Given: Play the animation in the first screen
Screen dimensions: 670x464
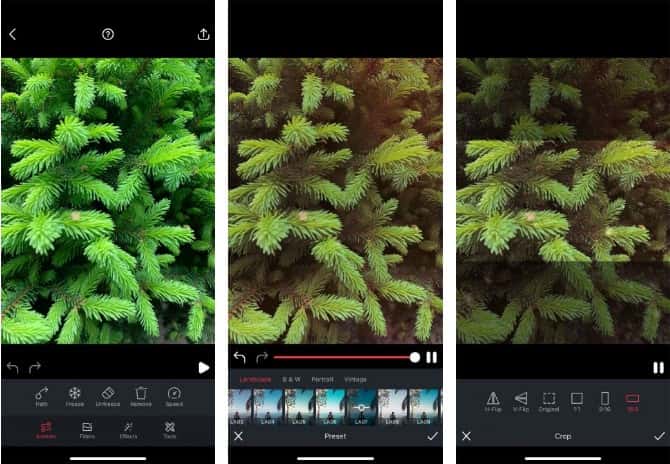Looking at the screenshot, I should tap(204, 367).
